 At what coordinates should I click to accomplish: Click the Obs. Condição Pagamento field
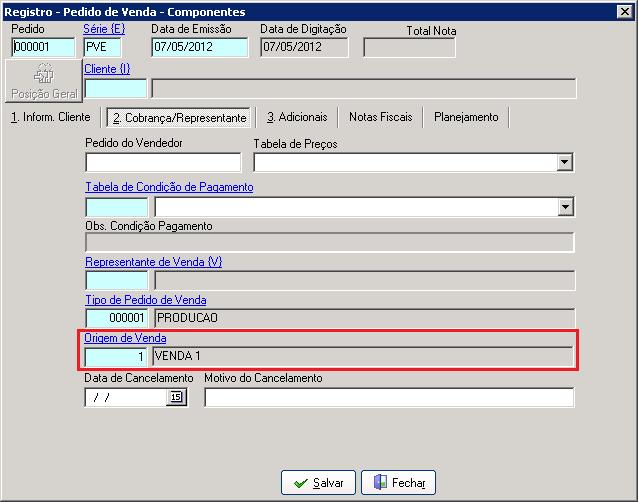[x=330, y=242]
